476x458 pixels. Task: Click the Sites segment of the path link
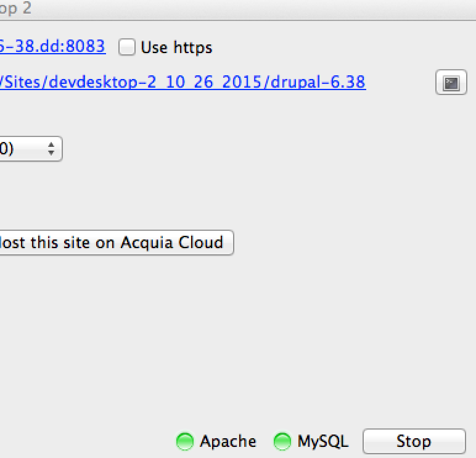(x=21, y=82)
